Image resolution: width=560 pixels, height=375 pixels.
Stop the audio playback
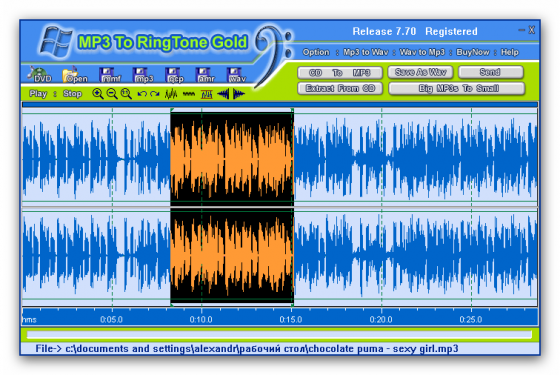coord(72,94)
